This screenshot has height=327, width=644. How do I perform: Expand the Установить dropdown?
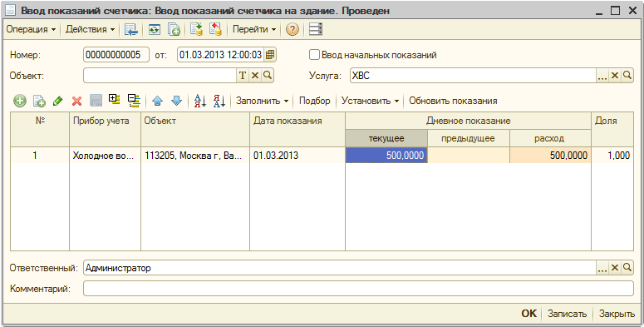point(370,101)
